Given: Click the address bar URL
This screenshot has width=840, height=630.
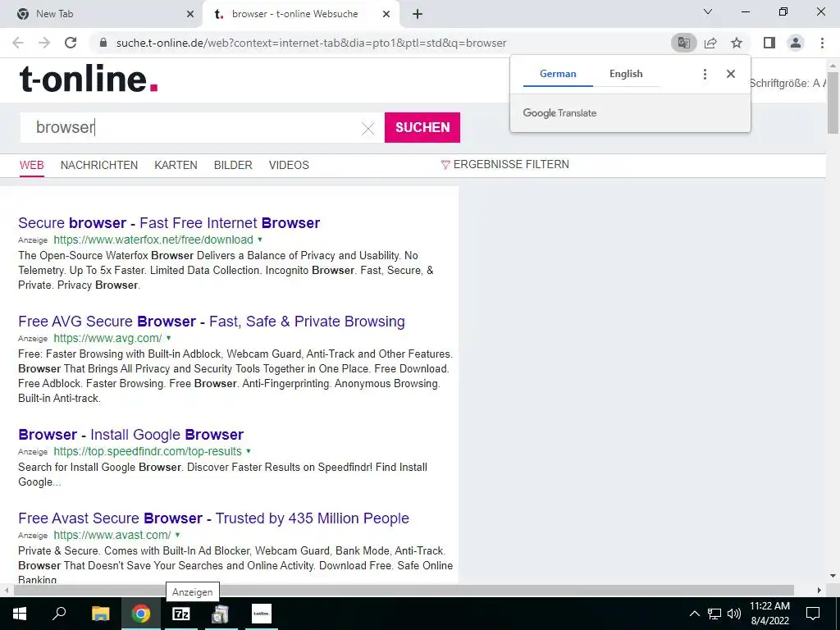Looking at the screenshot, I should [311, 43].
